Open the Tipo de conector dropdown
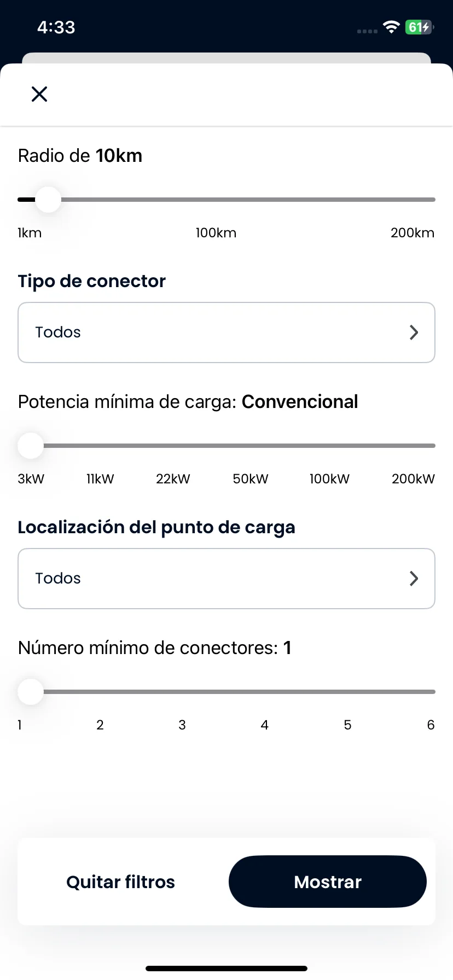This screenshot has height=980, width=453. [x=226, y=332]
